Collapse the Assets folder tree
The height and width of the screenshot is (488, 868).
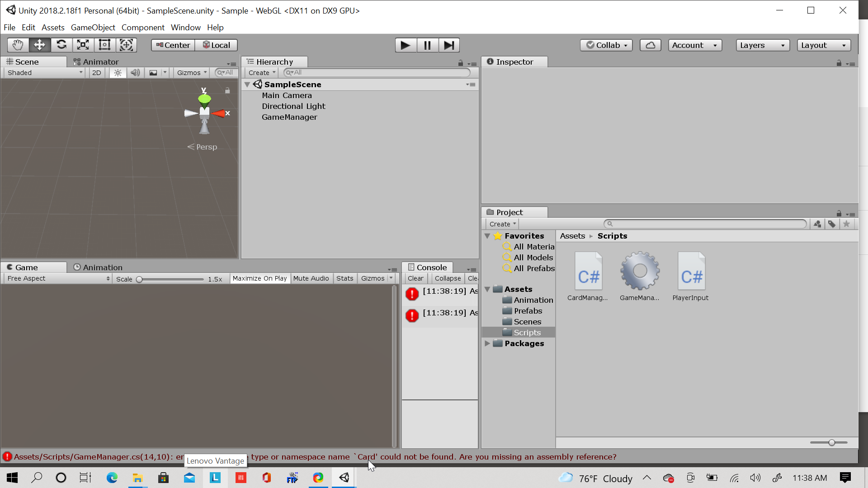pos(487,289)
